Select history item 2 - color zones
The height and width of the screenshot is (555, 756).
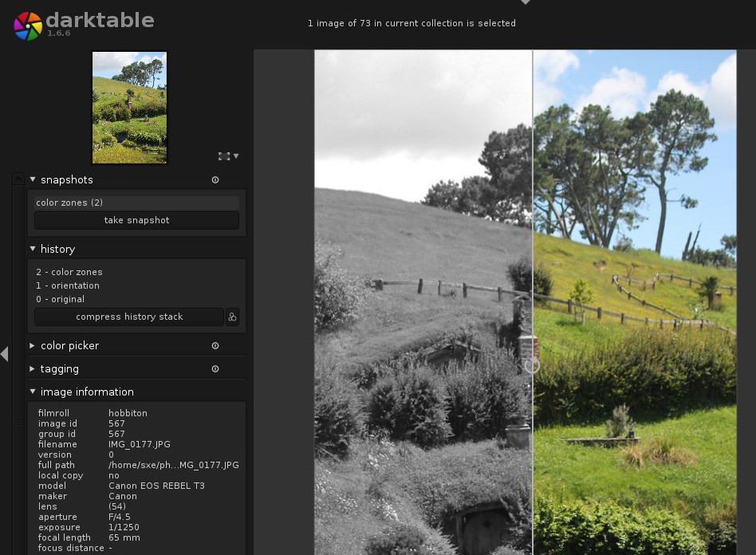click(69, 272)
